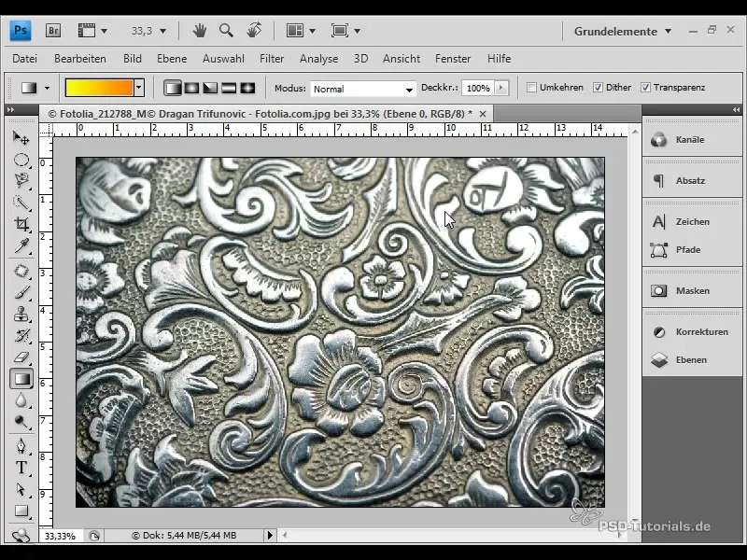Open the status bar info arrow
Image resolution: width=747 pixels, height=560 pixels.
[270, 535]
